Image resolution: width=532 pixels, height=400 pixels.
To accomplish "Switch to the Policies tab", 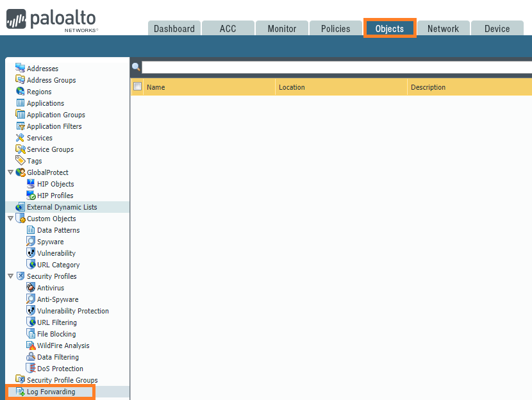I will [336, 29].
